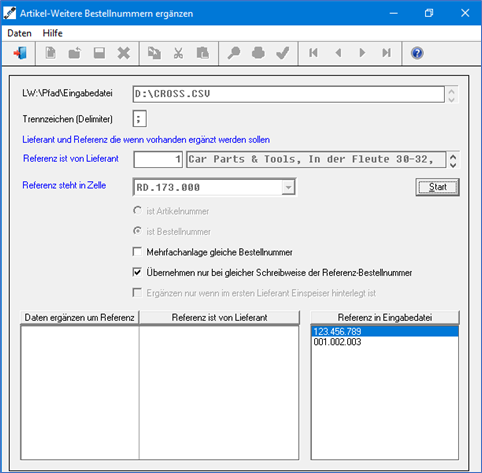Expand the Referenz steht in Zelle dropdown
Viewport: 482px width, 473px height.
point(288,187)
